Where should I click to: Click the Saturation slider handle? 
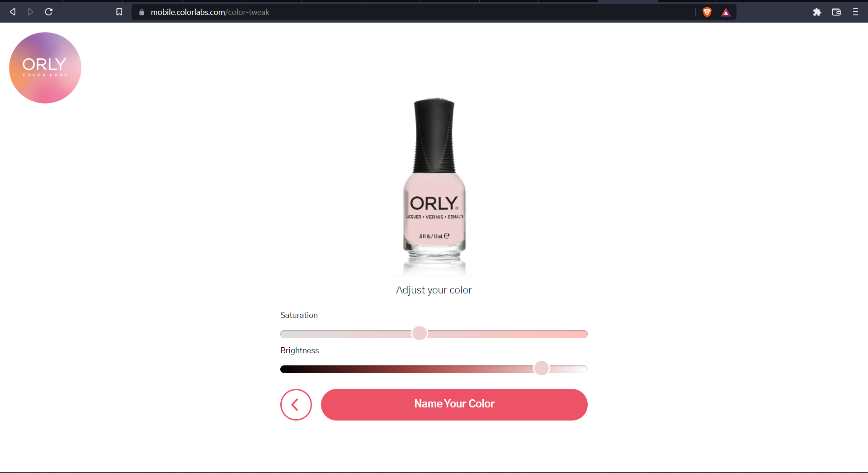point(420,333)
